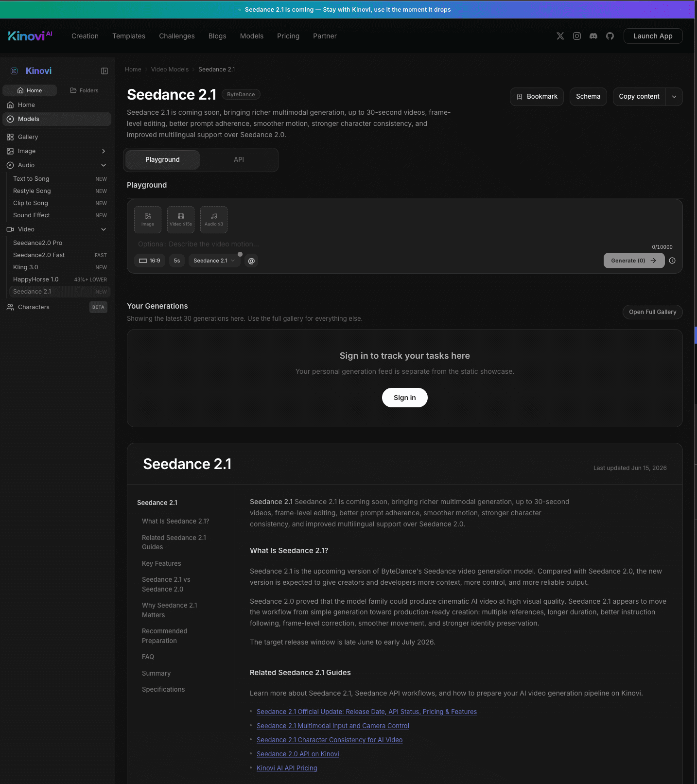Image resolution: width=697 pixels, height=784 pixels.
Task: Click the Video ≤15s upload icon
Action: [181, 220]
